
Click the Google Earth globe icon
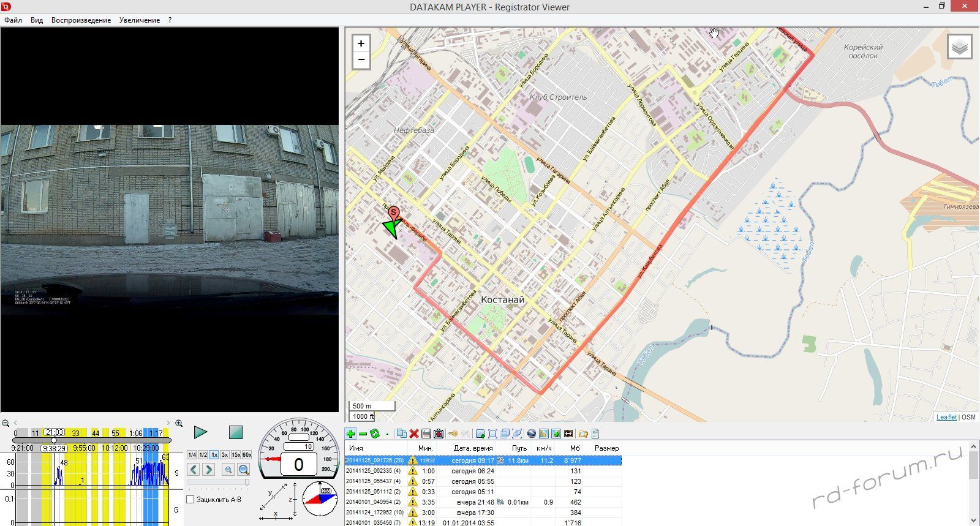click(x=532, y=434)
